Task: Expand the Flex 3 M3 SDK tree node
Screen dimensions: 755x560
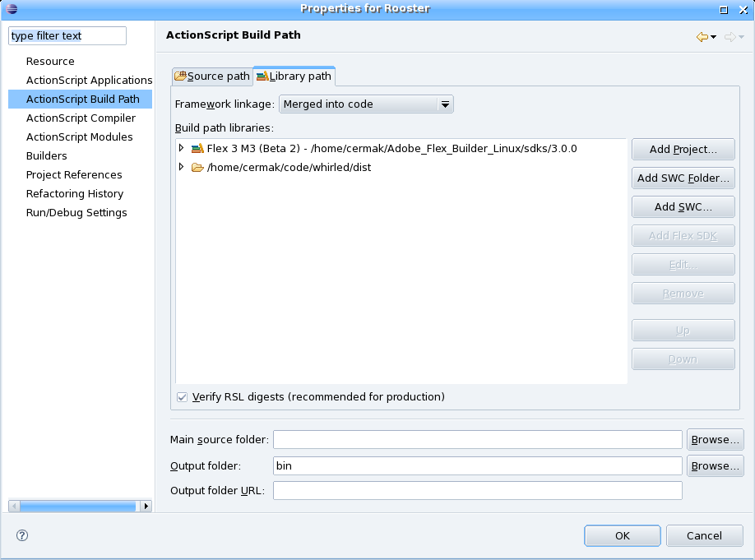Action: tap(181, 149)
